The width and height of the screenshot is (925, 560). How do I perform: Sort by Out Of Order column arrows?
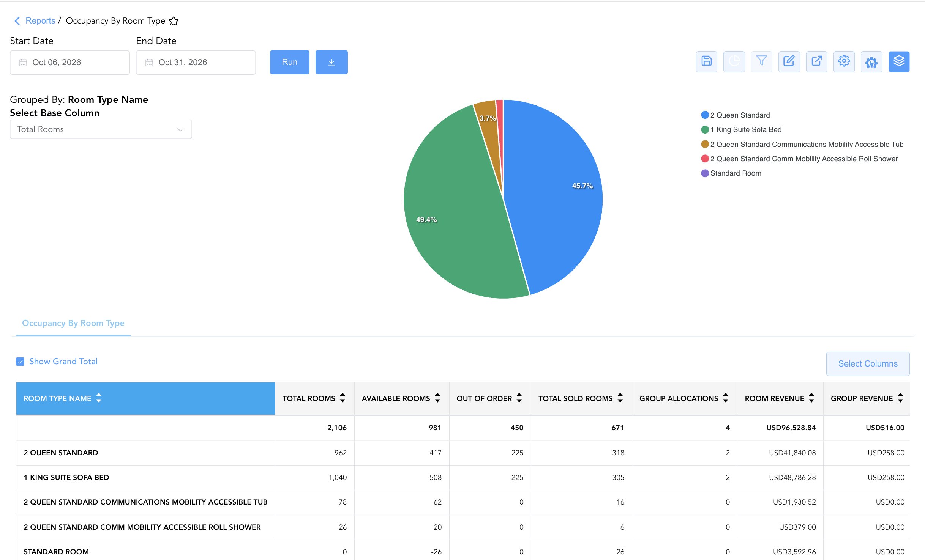coord(519,398)
